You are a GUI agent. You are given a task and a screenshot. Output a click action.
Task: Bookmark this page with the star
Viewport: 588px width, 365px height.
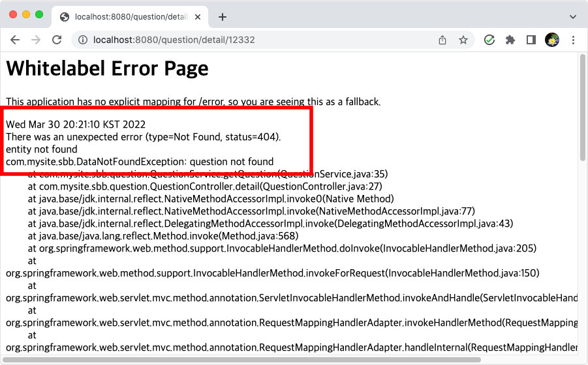tap(463, 40)
